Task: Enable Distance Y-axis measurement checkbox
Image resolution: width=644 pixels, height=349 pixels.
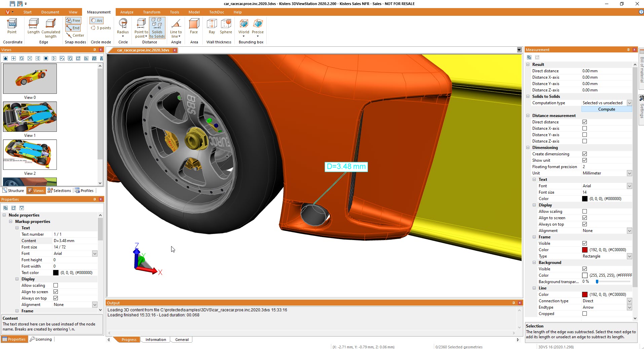Action: (584, 135)
